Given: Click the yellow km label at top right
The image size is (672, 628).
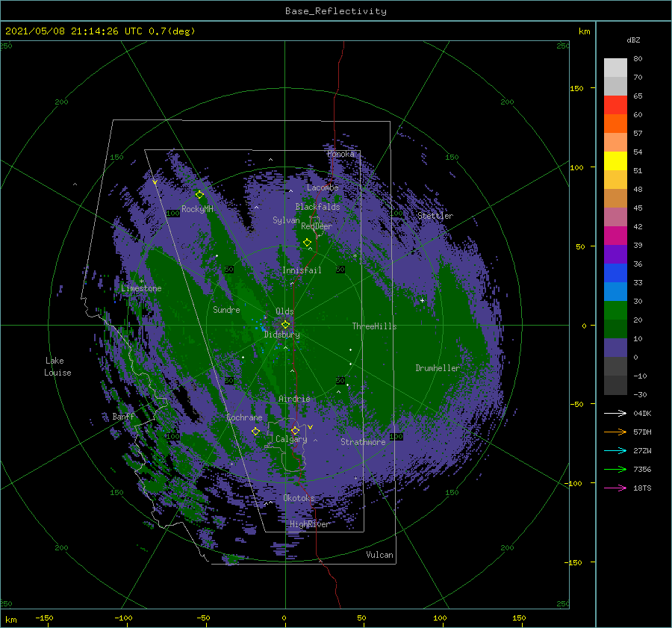Looking at the screenshot, I should [x=584, y=31].
